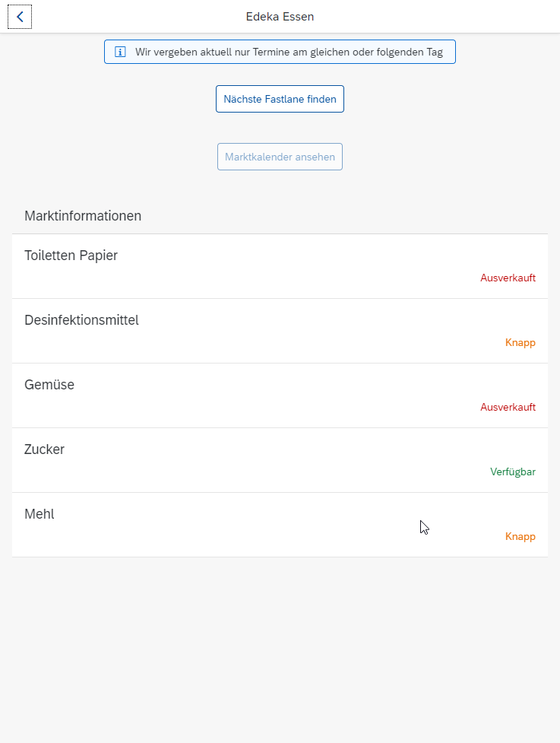Click the Nächste Fastlane finden button
The height and width of the screenshot is (743, 560).
(x=280, y=99)
